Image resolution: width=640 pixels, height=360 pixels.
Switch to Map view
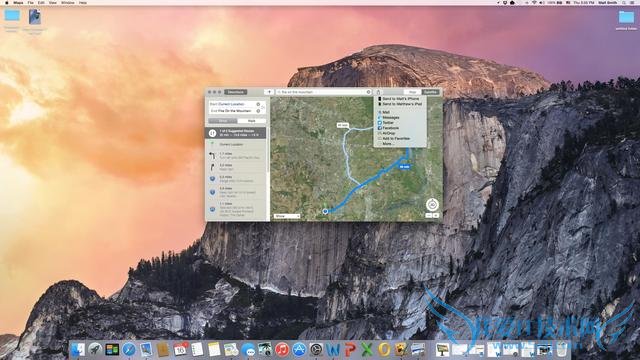pos(413,92)
